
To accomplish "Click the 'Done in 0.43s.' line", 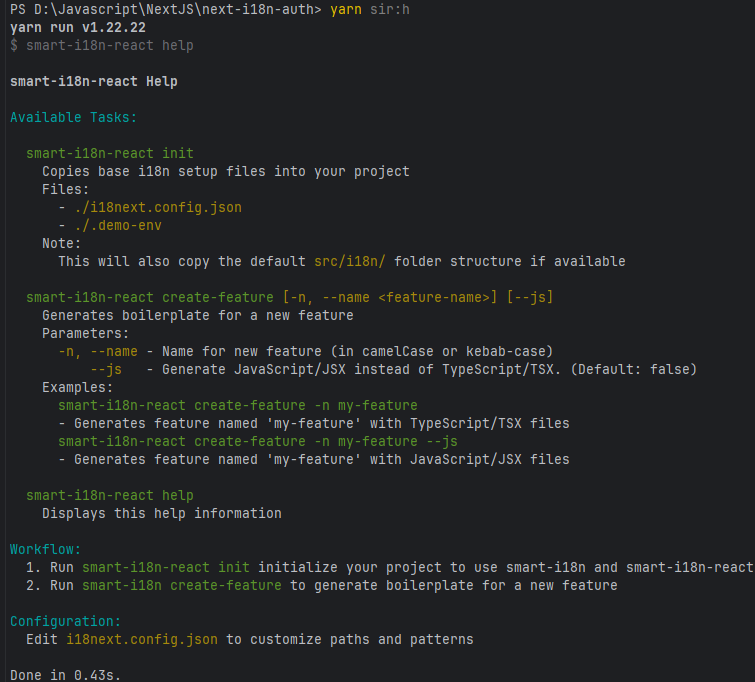I will [x=65, y=675].
